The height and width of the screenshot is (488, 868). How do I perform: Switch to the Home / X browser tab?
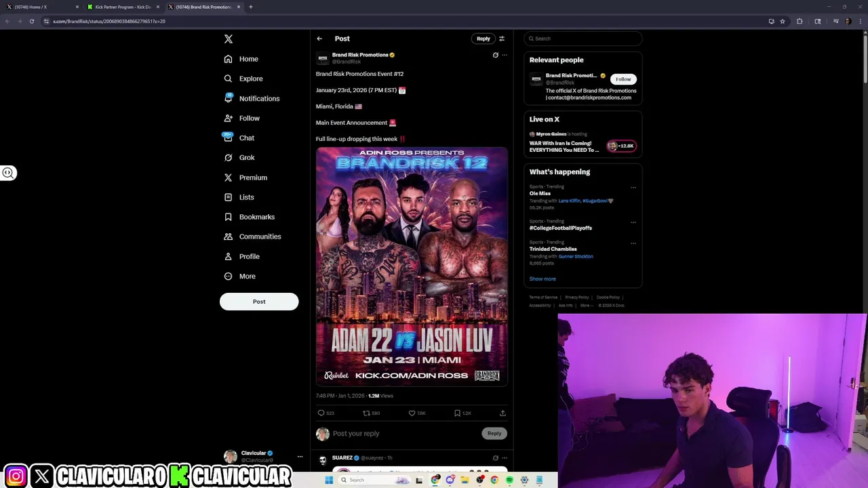point(41,7)
